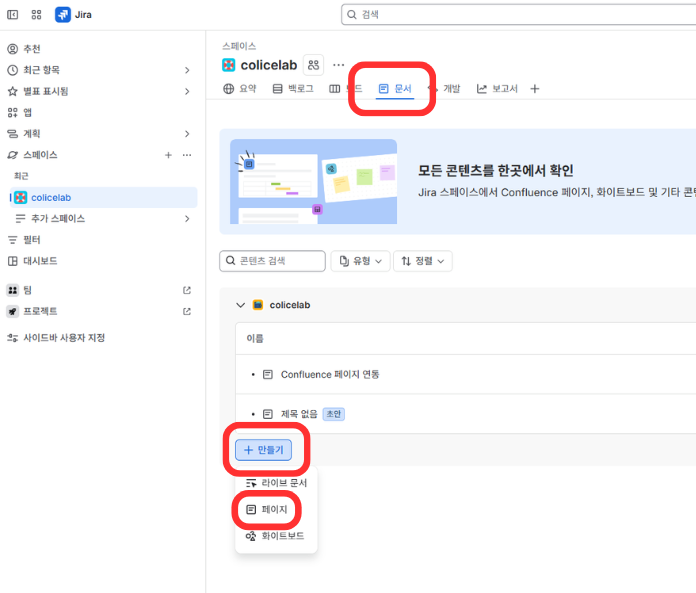
Task: Expand 계획 chevron
Action: coord(187,134)
